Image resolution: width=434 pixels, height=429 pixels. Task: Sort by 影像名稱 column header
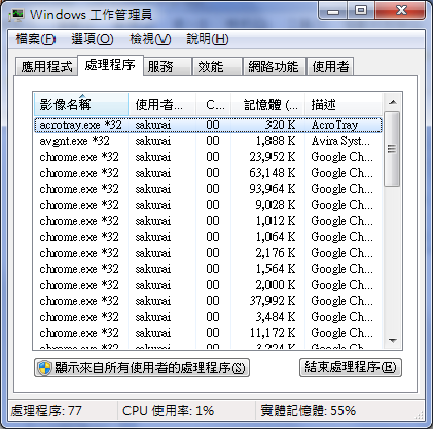pos(81,105)
